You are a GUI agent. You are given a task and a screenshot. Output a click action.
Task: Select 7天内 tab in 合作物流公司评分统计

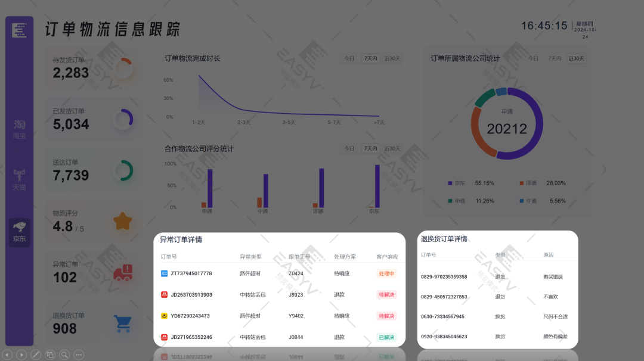[370, 148]
